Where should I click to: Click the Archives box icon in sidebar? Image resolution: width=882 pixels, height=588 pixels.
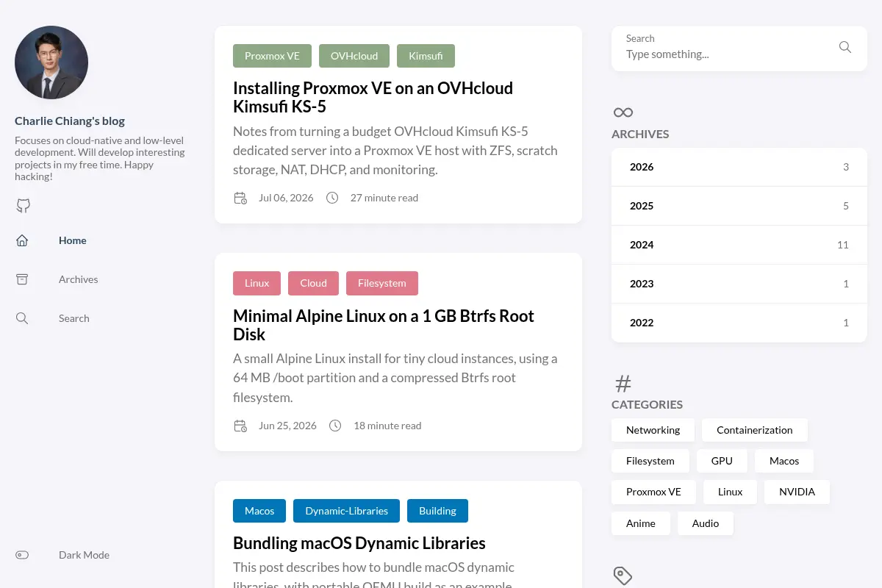22,279
